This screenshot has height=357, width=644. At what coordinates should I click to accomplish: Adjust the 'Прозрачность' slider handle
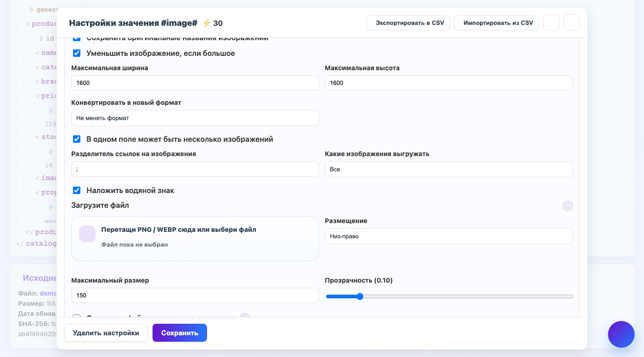[360, 296]
